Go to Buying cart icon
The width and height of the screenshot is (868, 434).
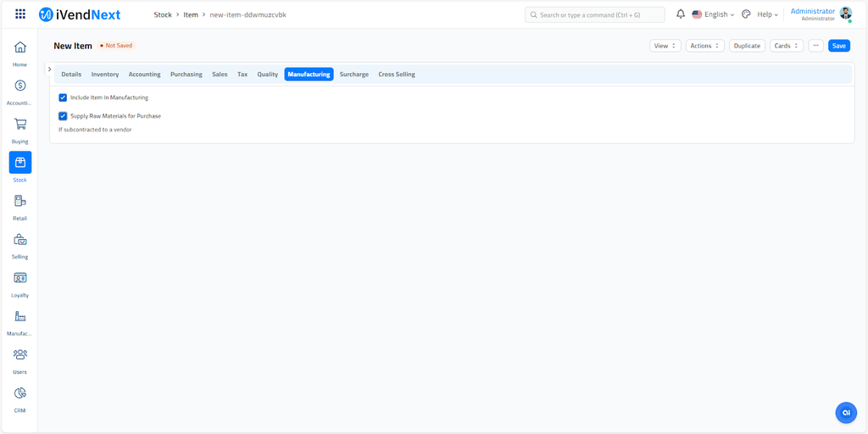point(20,125)
